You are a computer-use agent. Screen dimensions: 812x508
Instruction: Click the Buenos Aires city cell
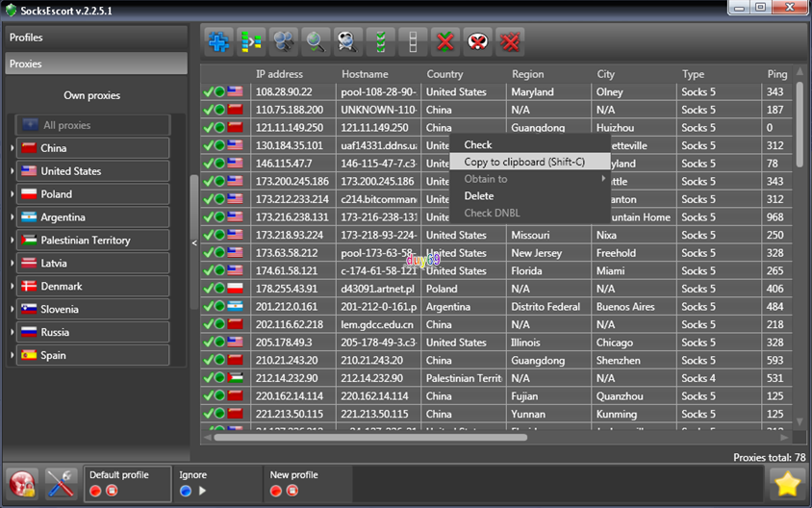pos(633,307)
